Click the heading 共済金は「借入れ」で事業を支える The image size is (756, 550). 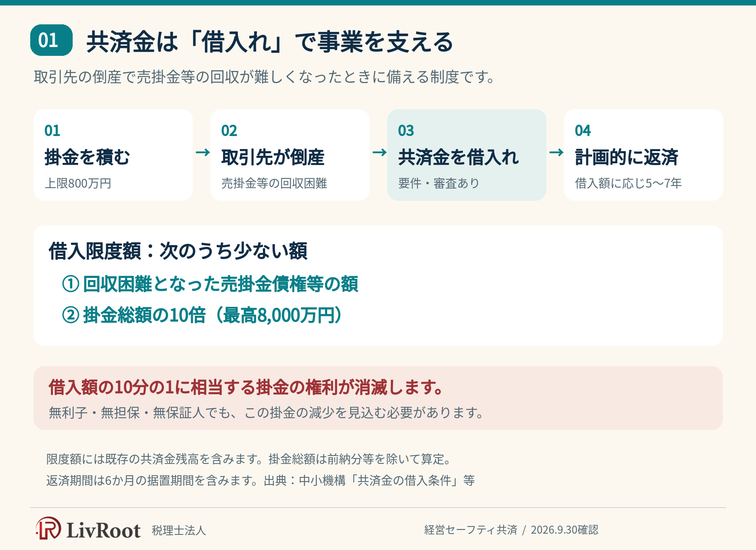[270, 42]
